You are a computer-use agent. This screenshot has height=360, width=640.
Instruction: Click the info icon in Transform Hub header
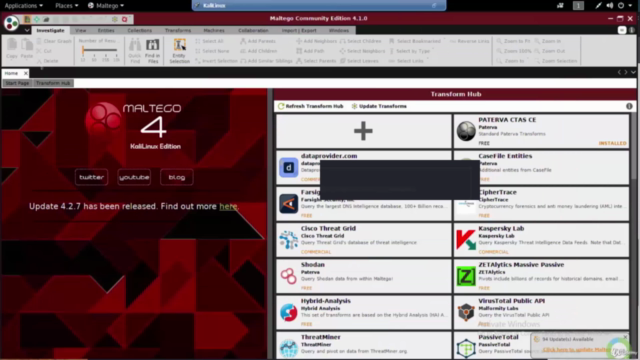click(x=629, y=106)
